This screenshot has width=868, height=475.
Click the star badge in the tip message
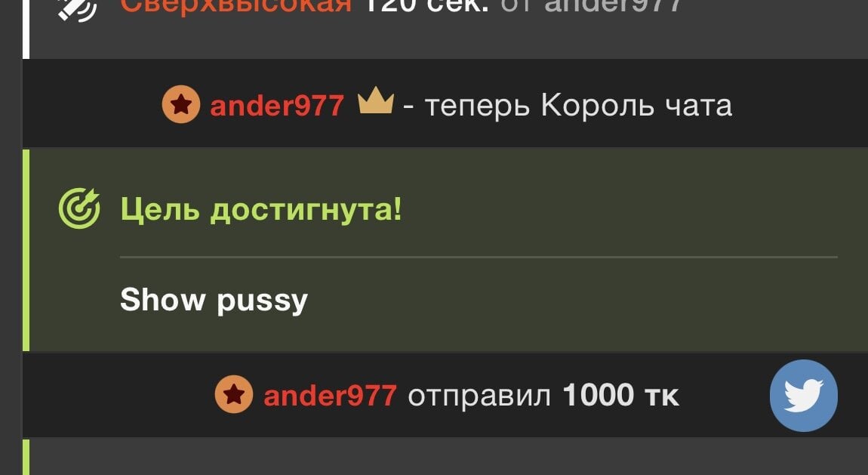coord(234,395)
